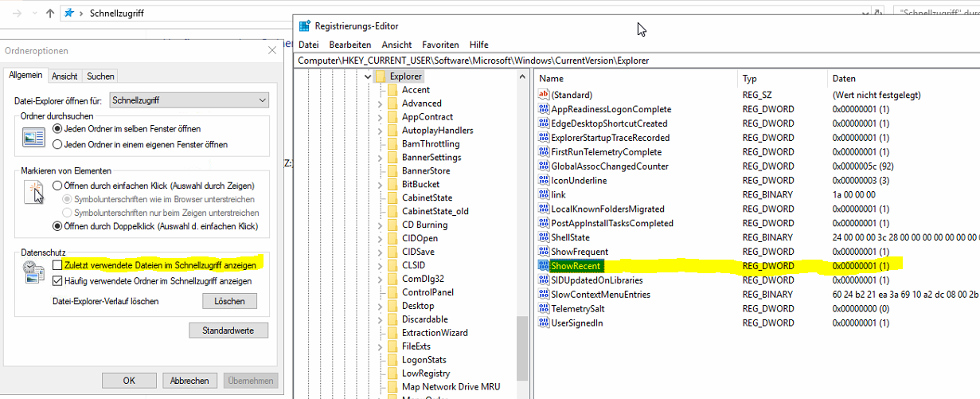This screenshot has width=980, height=399.
Task: Click the ControlPanel folder icon
Action: tap(392, 292)
